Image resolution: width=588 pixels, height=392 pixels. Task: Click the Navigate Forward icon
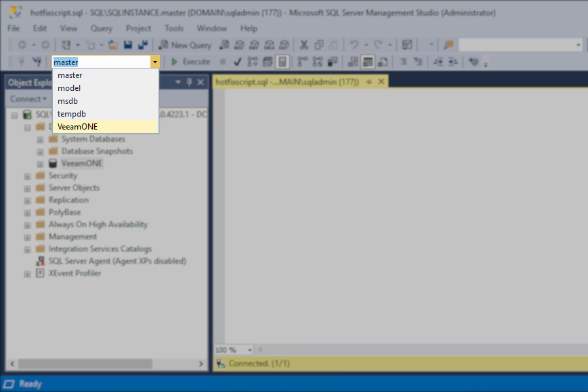(x=45, y=45)
